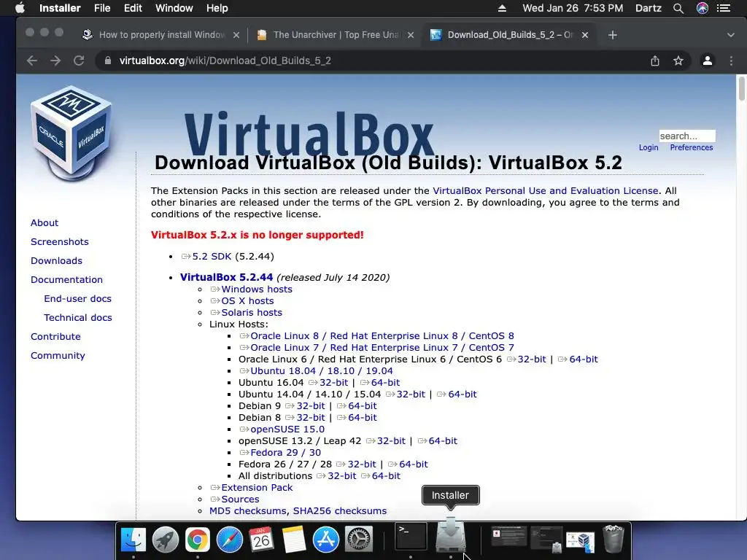Screen dimensions: 747x560
Task: Go forward using browser forward arrow
Action: pos(55,61)
